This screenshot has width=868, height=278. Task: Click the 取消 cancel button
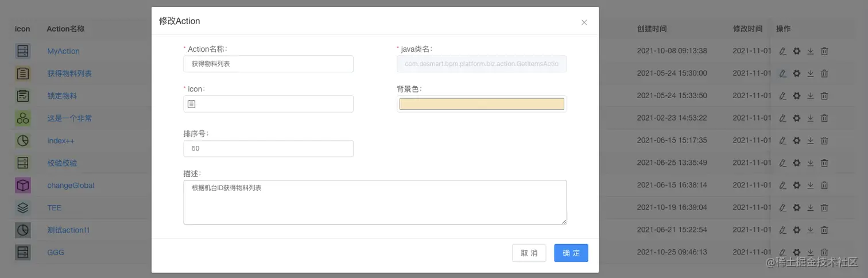[x=529, y=253]
